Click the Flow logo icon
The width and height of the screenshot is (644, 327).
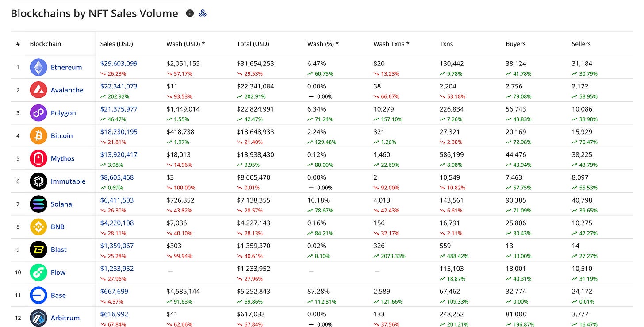(38, 272)
